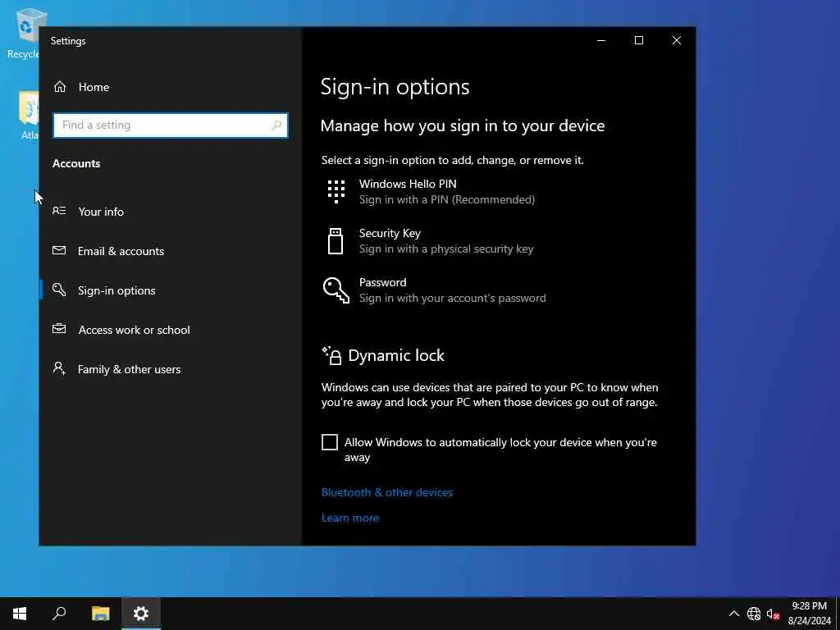The image size is (840, 630).
Task: Click the Security Key USB icon
Action: [336, 240]
